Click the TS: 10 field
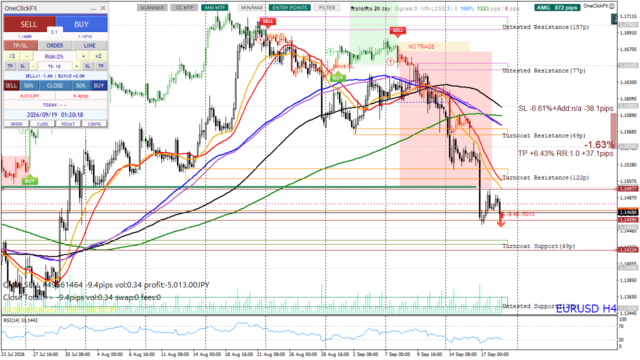This screenshot has height=360, width=640. coord(55,66)
